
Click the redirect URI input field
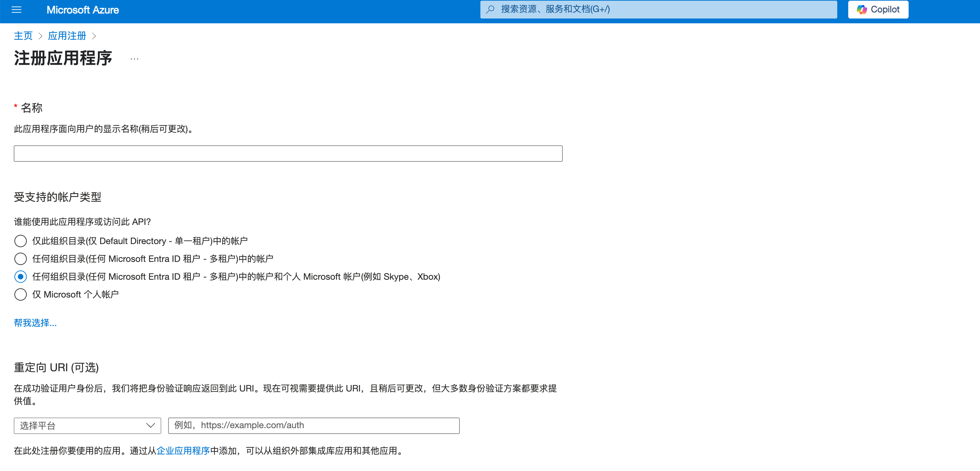(x=314, y=425)
